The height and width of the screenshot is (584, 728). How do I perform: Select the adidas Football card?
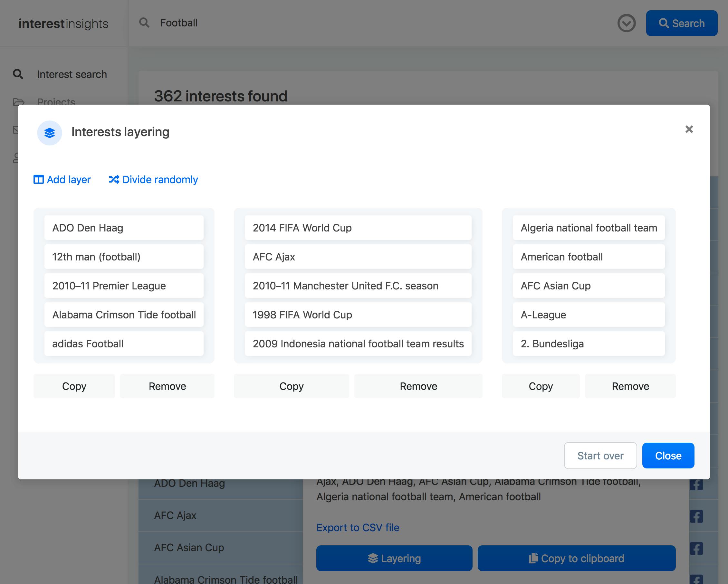pyautogui.click(x=124, y=344)
